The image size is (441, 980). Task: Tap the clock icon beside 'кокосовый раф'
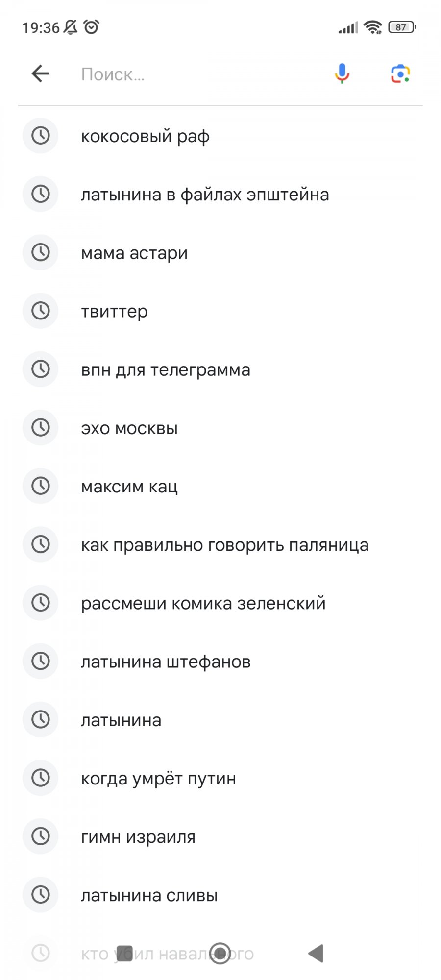pos(41,136)
